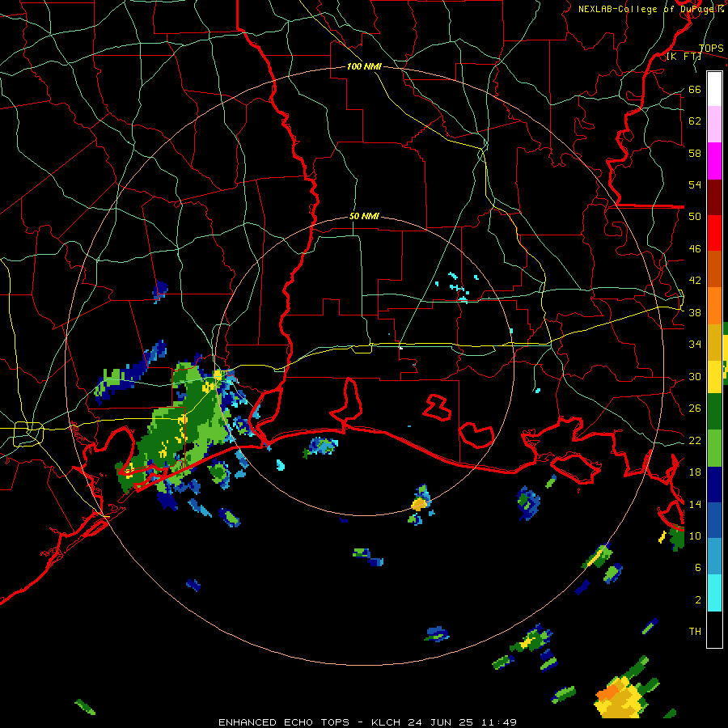728x728 pixels.
Task: Select the bright red legend color band
Action: click(714, 233)
